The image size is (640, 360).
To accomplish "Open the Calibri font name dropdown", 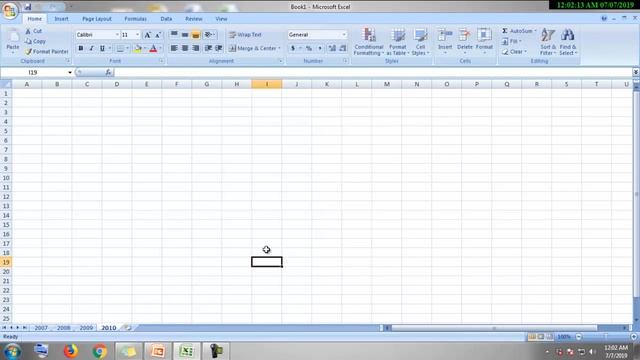I will 117,35.
